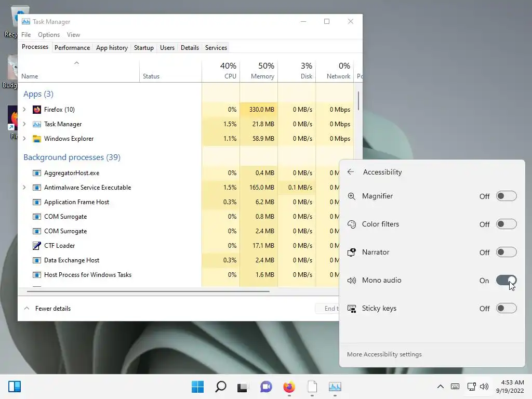
Task: Expand the Firefox (10) process group
Action: [x=24, y=110]
